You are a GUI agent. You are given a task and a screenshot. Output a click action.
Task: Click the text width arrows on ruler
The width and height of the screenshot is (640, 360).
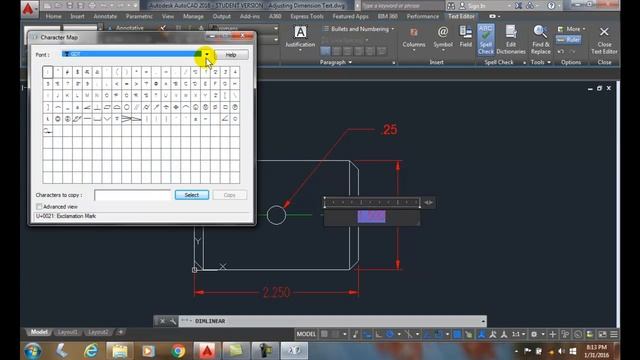(428, 202)
